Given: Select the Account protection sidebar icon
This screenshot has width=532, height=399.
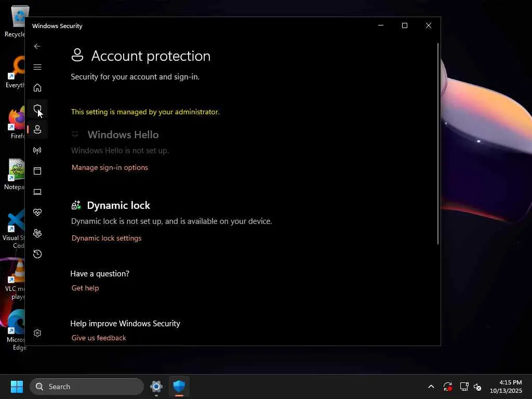Looking at the screenshot, I should click(37, 129).
